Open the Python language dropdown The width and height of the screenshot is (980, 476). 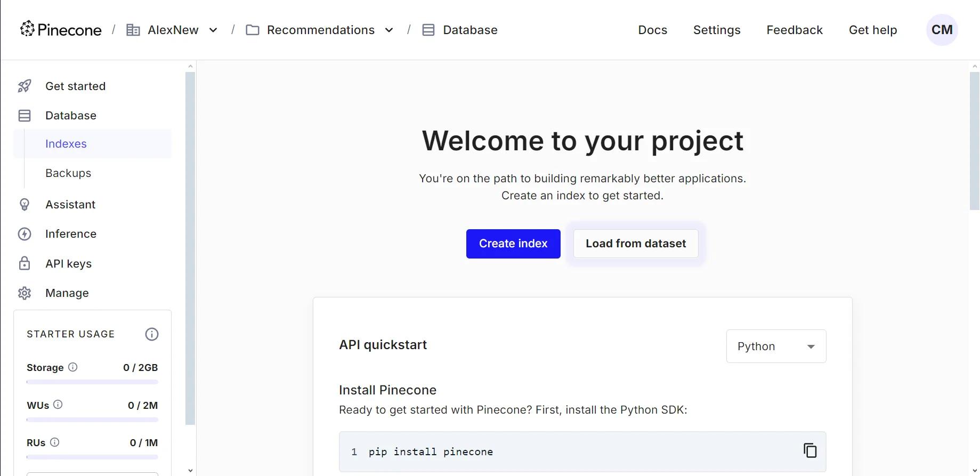point(776,346)
